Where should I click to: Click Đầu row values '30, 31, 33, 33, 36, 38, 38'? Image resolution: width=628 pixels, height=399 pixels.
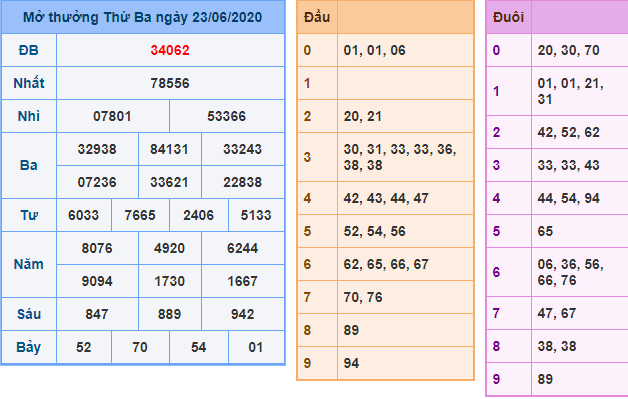click(x=400, y=157)
